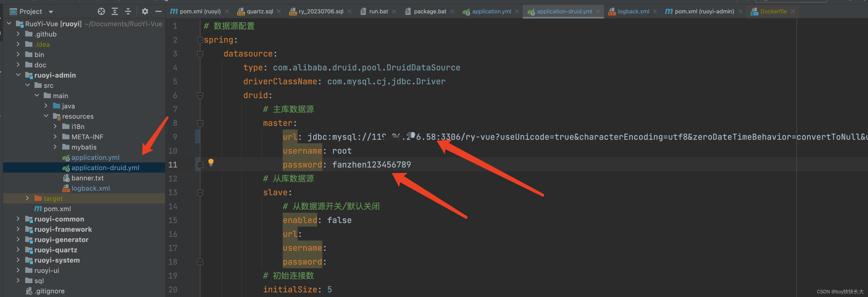
Task: Select logback.xml in the project tree
Action: [90, 188]
